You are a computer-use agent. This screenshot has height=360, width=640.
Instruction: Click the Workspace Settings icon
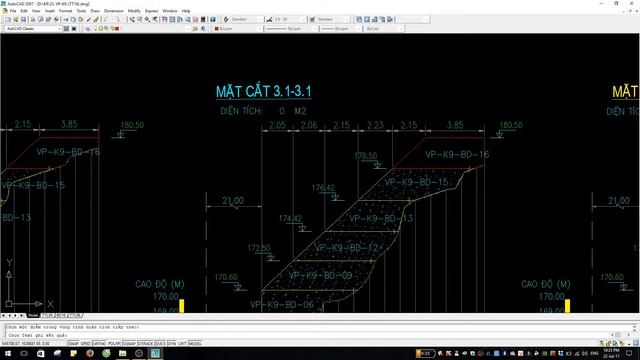[x=66, y=29]
